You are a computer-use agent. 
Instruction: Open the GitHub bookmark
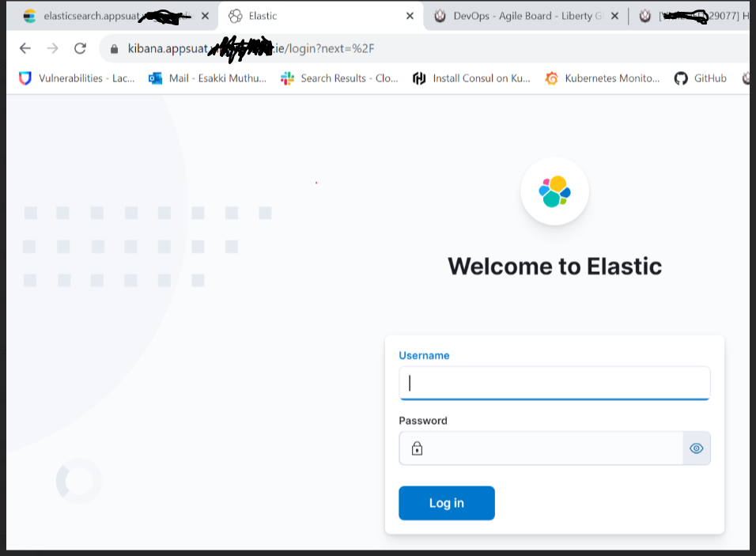701,78
